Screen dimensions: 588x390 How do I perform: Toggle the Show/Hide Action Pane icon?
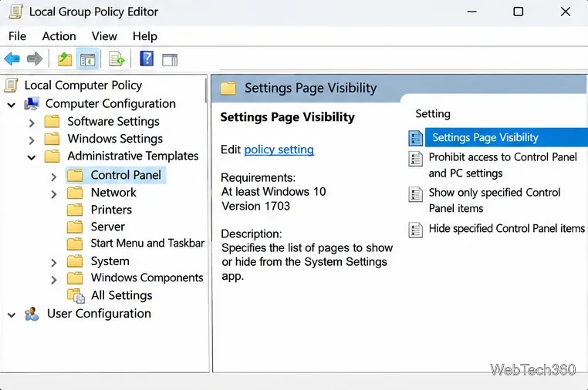click(170, 59)
